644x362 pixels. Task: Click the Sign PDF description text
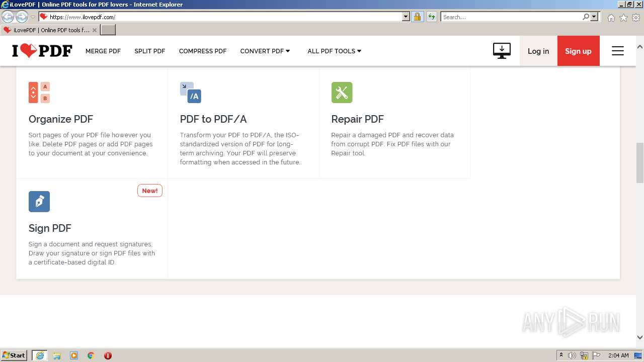click(92, 253)
